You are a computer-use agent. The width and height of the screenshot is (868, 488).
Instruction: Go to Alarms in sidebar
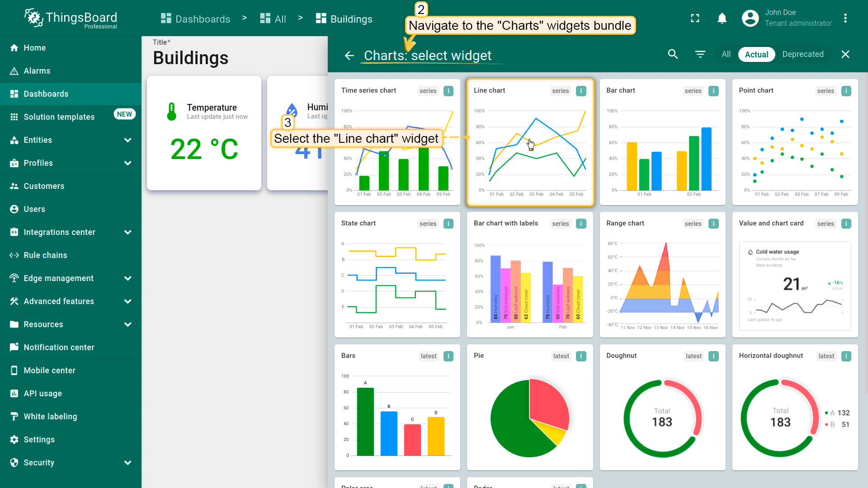point(37,71)
